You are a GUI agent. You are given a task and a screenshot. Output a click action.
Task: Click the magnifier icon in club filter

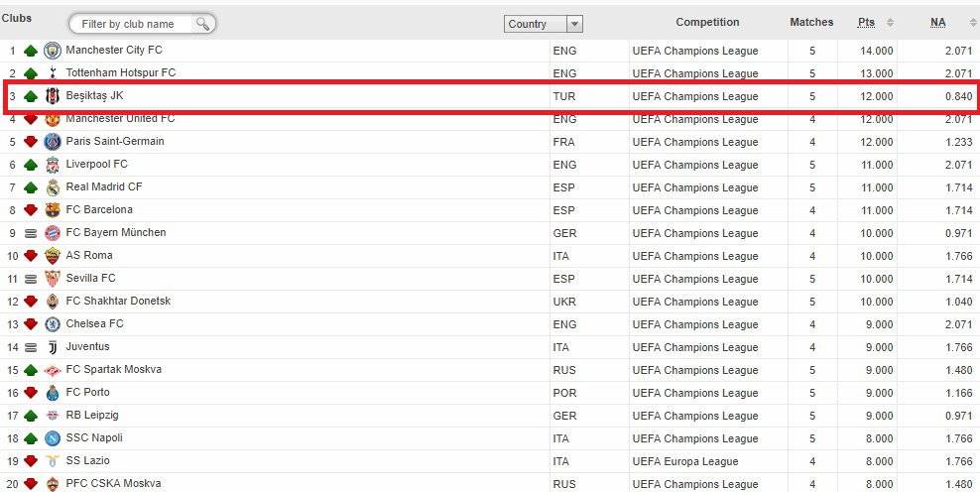(x=202, y=24)
